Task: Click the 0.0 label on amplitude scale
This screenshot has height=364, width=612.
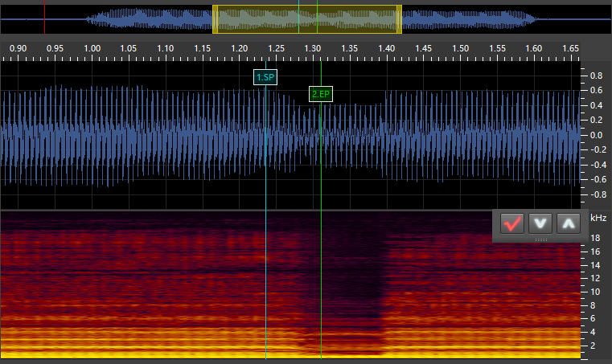Action: pos(597,135)
